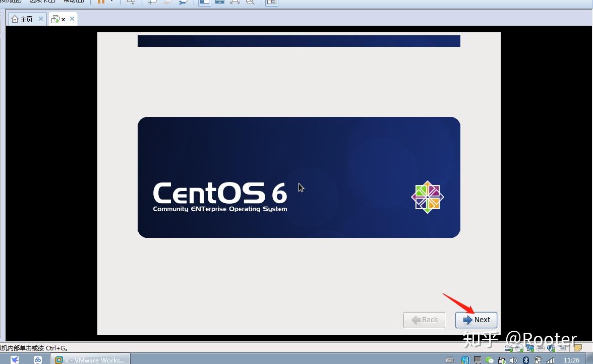Click the sound card status icon
This screenshot has height=364, width=593.
(551, 347)
